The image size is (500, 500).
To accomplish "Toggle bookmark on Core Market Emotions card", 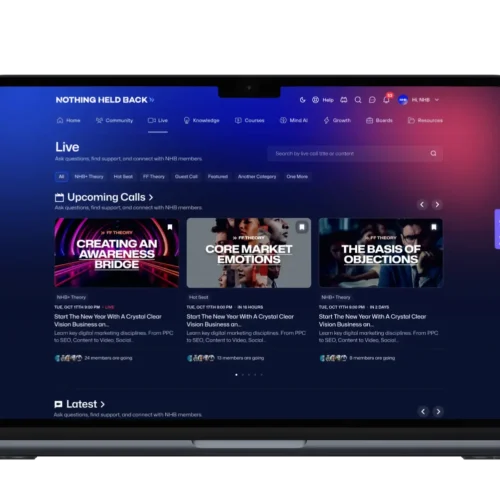I will (302, 227).
